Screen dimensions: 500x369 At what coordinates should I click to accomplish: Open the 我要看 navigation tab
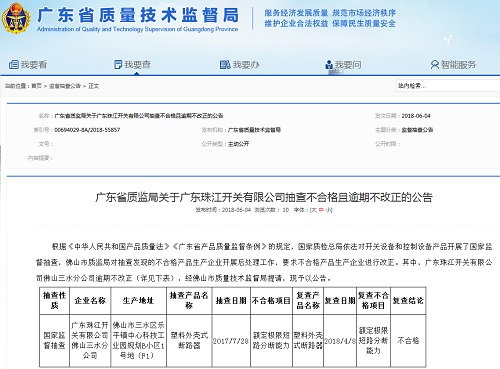(28, 64)
